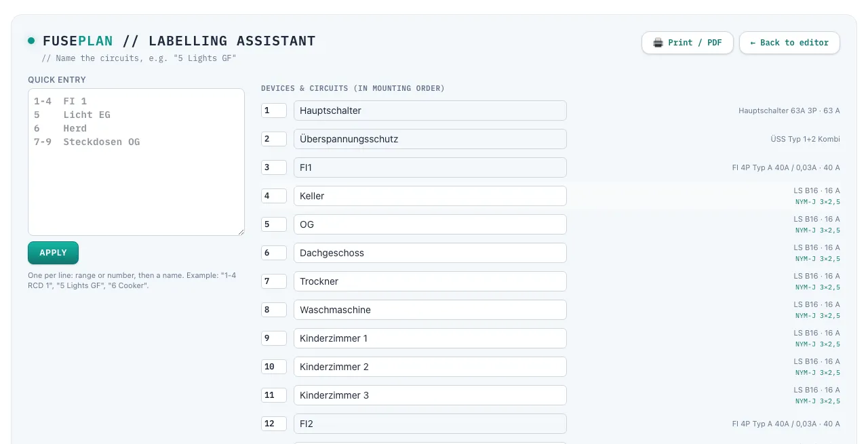Screen dimensions: 868x444
Task: Edit the Überspannungsschutz name field
Action: pyautogui.click(x=430, y=139)
